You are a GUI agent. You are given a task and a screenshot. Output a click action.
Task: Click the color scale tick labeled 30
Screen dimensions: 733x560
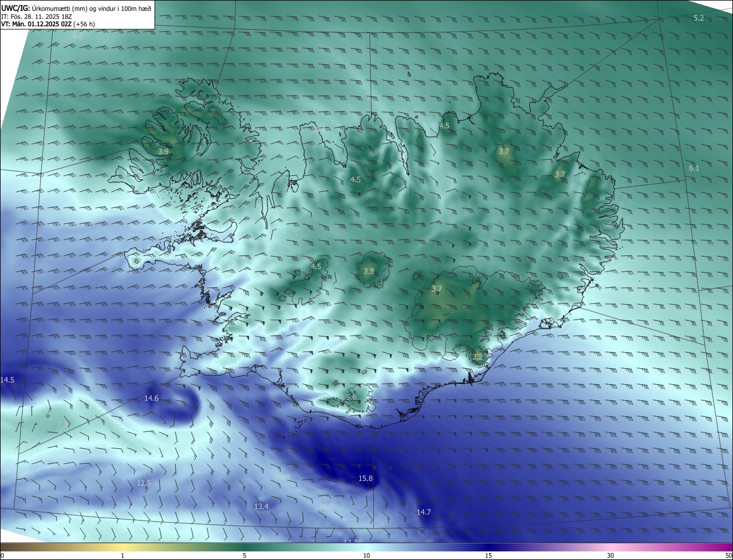tap(610, 555)
